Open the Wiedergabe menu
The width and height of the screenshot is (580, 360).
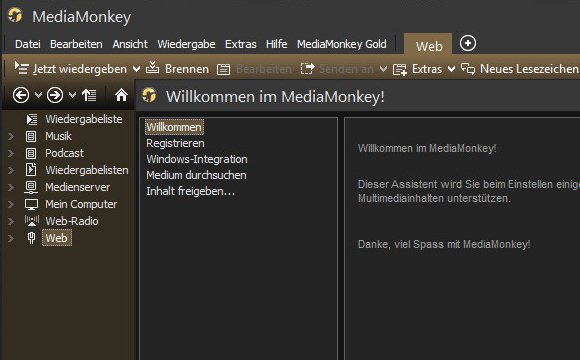tap(186, 44)
